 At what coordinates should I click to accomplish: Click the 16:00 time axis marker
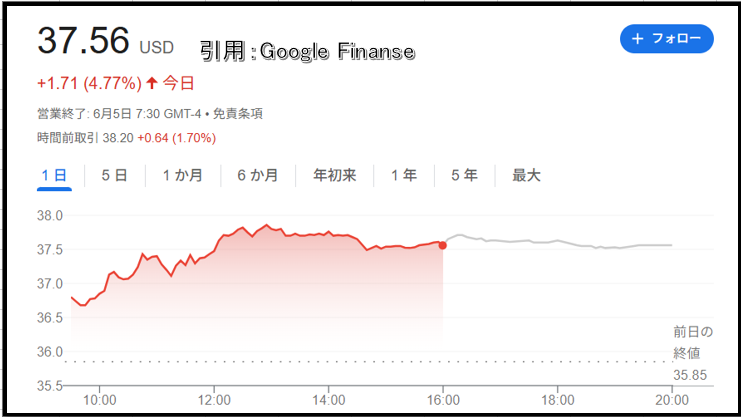(443, 400)
